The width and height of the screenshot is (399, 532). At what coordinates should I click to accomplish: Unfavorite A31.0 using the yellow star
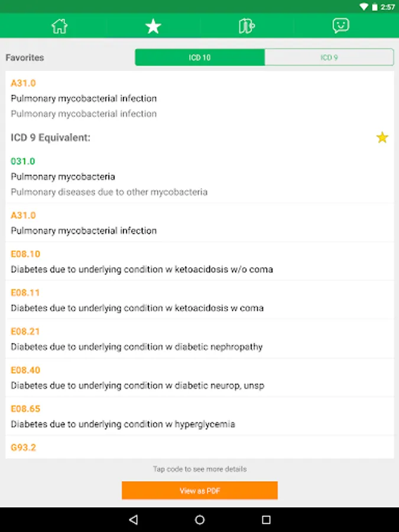(382, 138)
